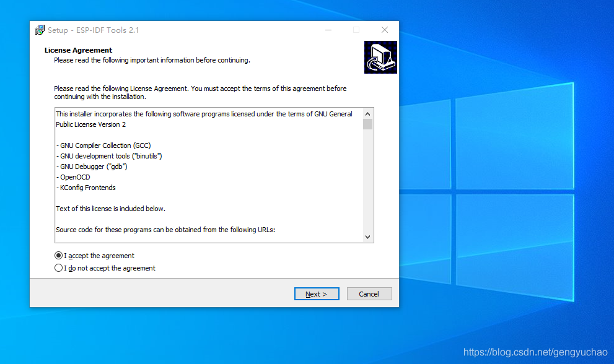Click the setup icon in the title bar
The height and width of the screenshot is (364, 614).
point(40,30)
